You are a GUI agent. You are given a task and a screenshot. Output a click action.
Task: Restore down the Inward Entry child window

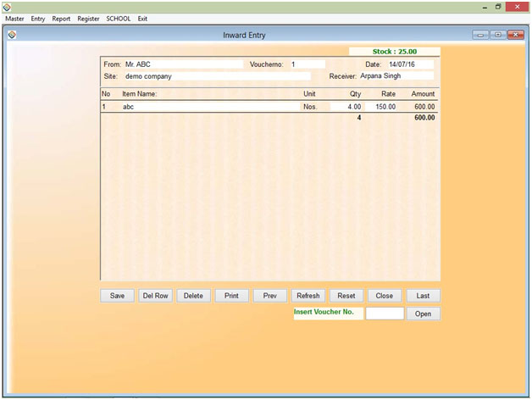pyautogui.click(x=497, y=35)
